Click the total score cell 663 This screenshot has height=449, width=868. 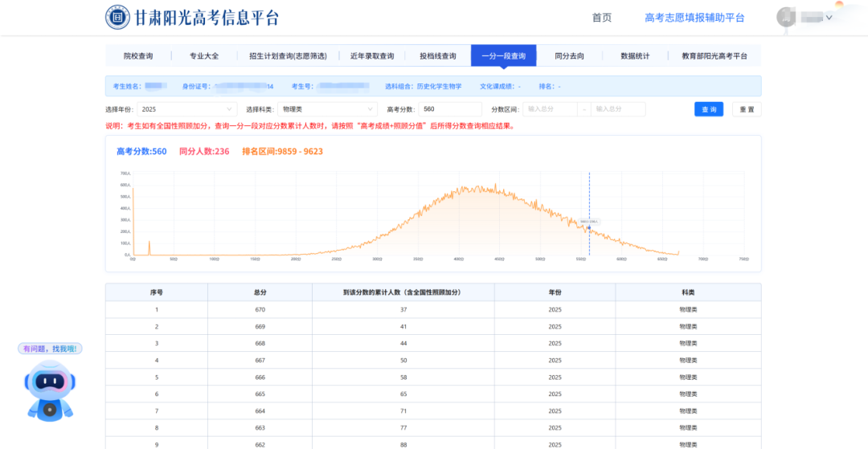260,427
